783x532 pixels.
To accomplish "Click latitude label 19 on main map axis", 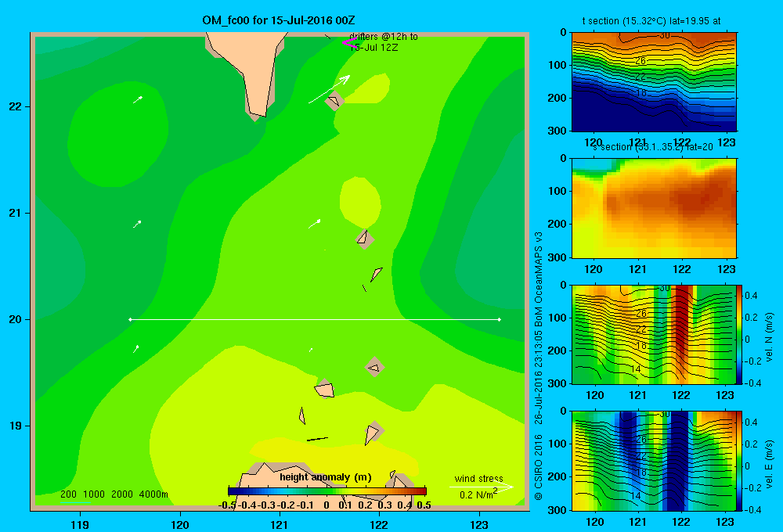I will click(x=16, y=426).
